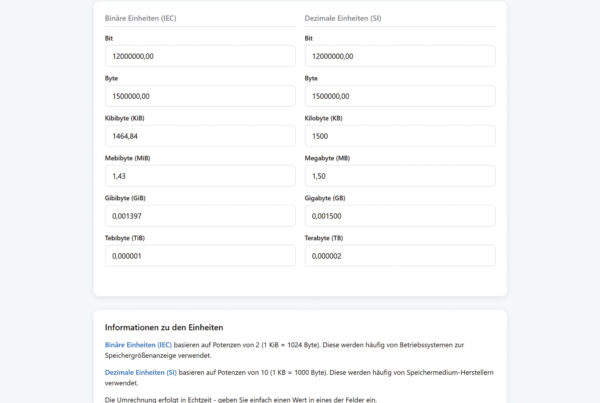Click the Dezimale Einheiten (SI) column heading
The height and width of the screenshot is (403, 600).
point(343,18)
